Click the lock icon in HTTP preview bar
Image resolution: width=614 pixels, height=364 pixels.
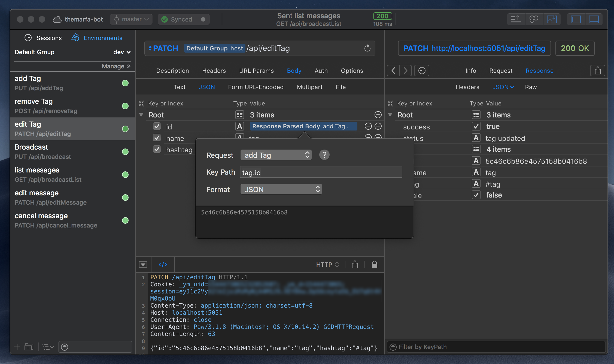point(374,265)
